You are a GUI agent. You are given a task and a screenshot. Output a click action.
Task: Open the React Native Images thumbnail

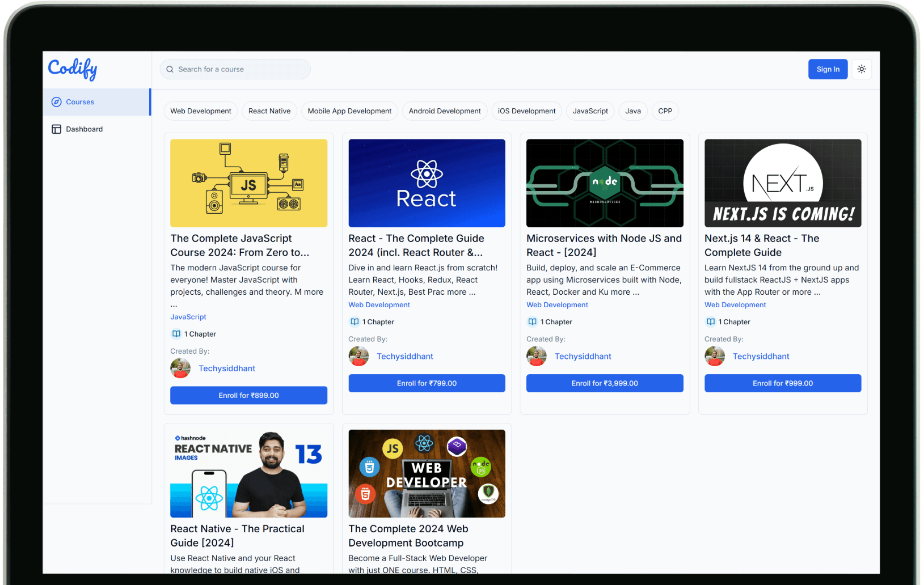(248, 473)
